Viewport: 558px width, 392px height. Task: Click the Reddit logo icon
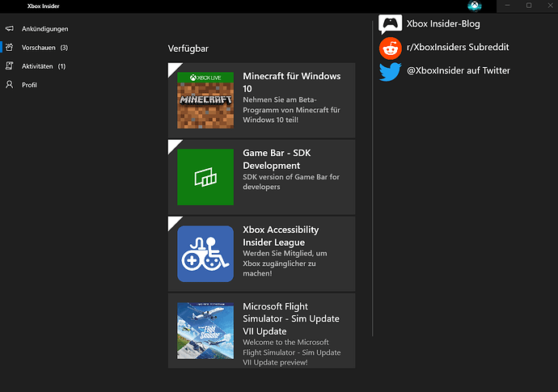pos(391,48)
